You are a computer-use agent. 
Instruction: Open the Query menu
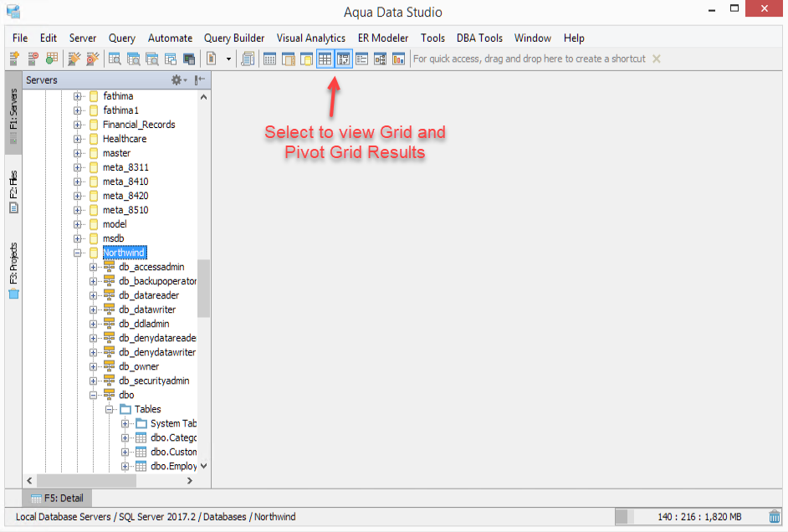(x=122, y=38)
